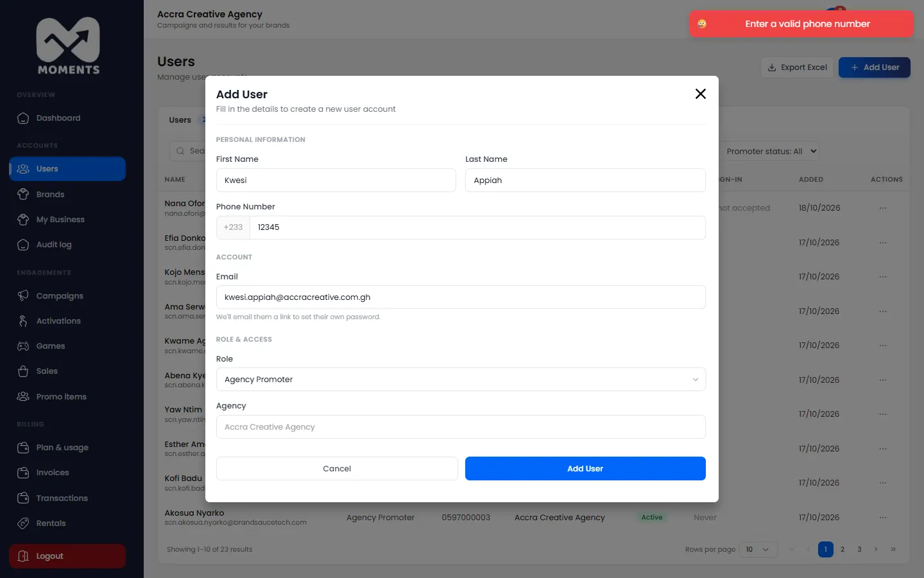Click the Phone Number input field
924x578 pixels.
click(x=477, y=227)
